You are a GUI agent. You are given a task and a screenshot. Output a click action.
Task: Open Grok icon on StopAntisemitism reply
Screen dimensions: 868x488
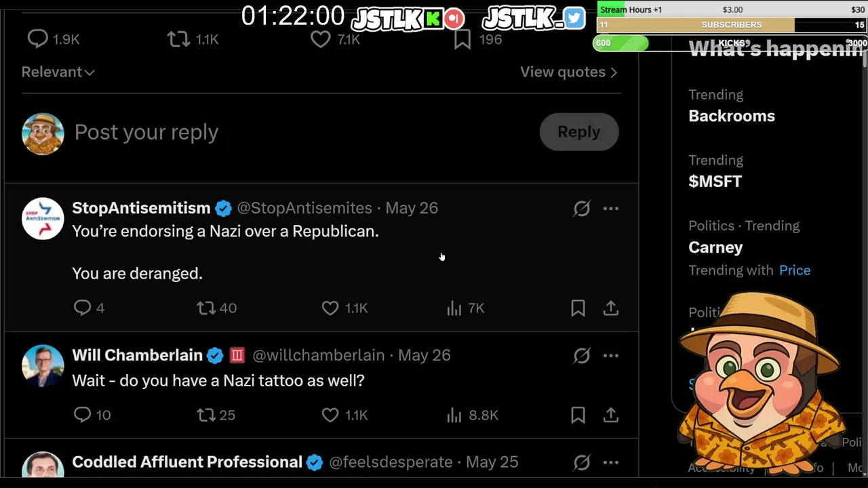582,208
